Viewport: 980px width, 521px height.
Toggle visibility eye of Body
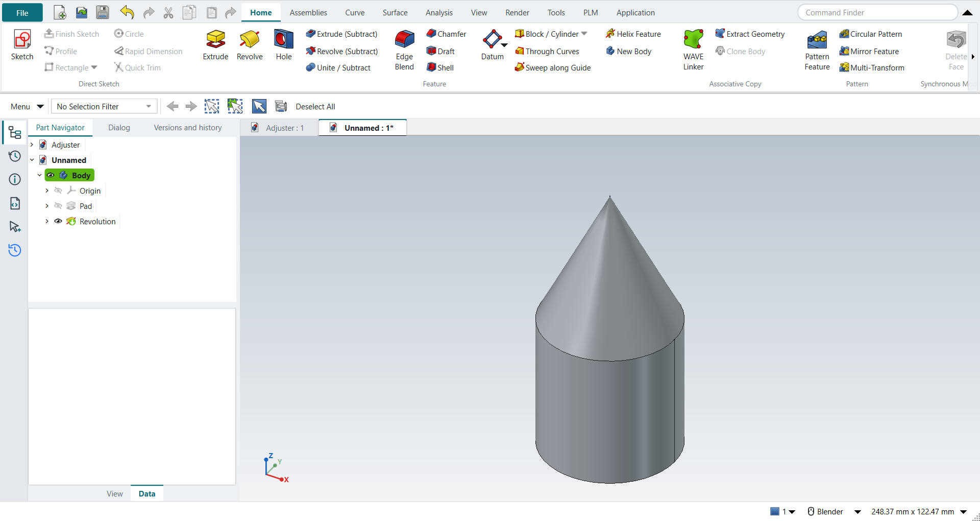tap(51, 175)
